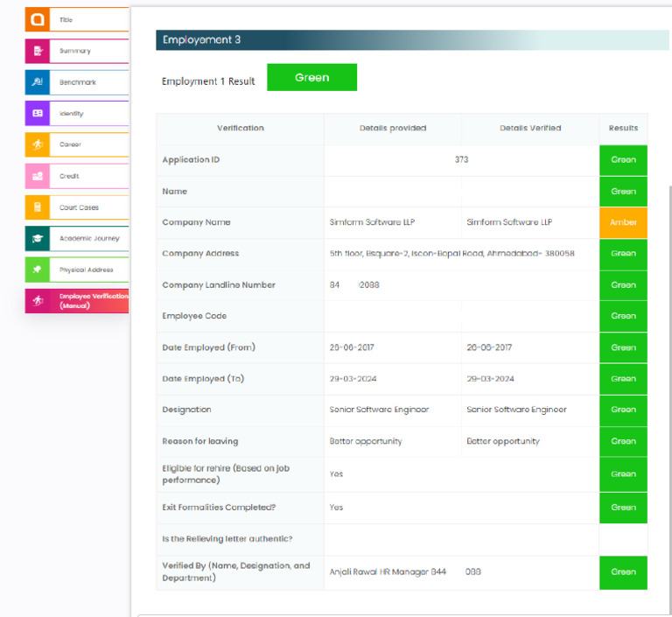Image resolution: width=672 pixels, height=617 pixels.
Task: Select the blue Benchmark icon
Action: tap(38, 82)
